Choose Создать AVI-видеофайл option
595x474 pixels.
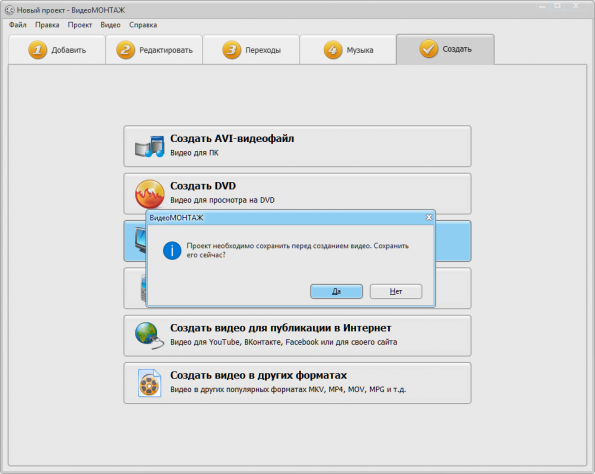[298, 146]
